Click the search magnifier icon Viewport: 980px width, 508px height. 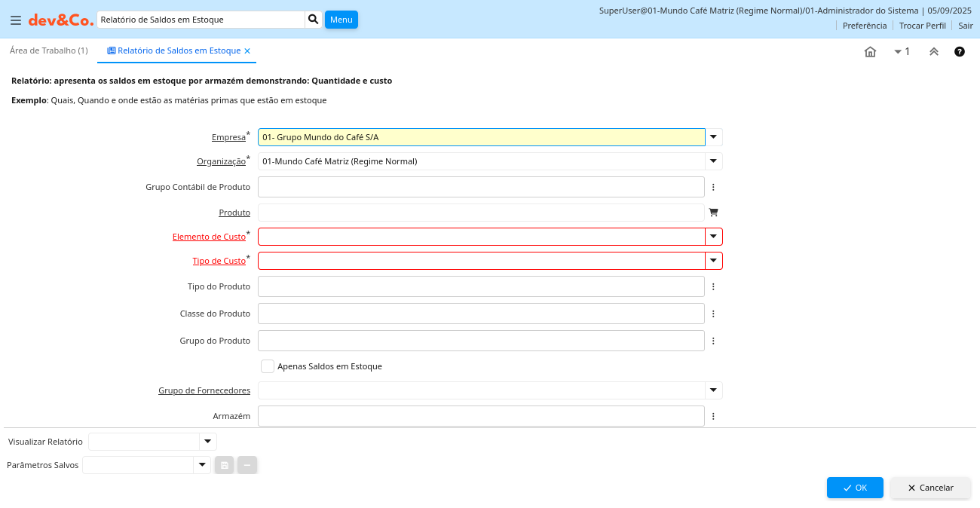pyautogui.click(x=313, y=20)
